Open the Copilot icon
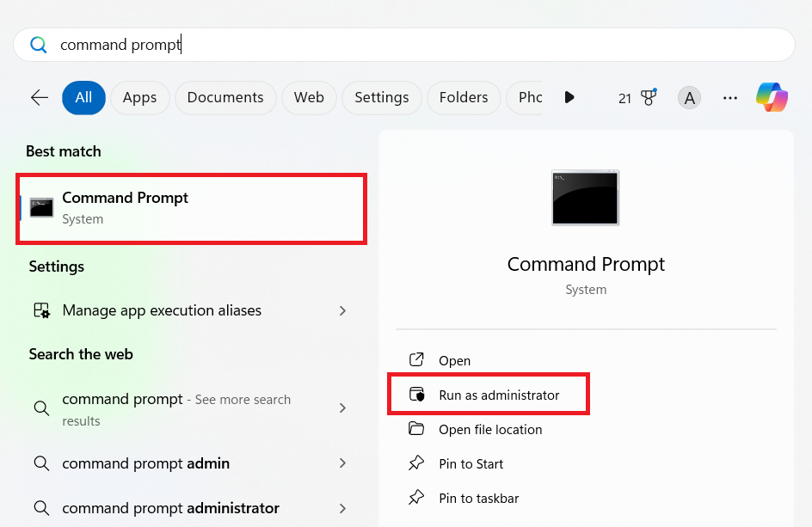The height and width of the screenshot is (527, 812). tap(772, 97)
